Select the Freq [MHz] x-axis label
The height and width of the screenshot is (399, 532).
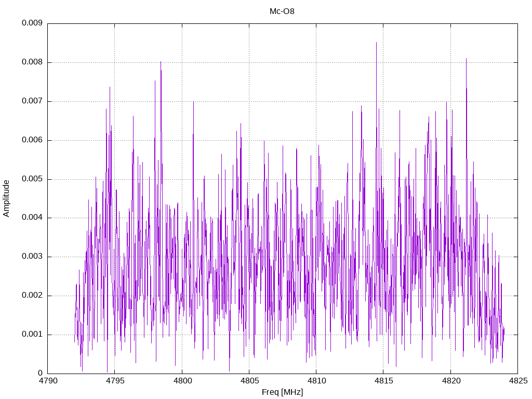point(282,392)
